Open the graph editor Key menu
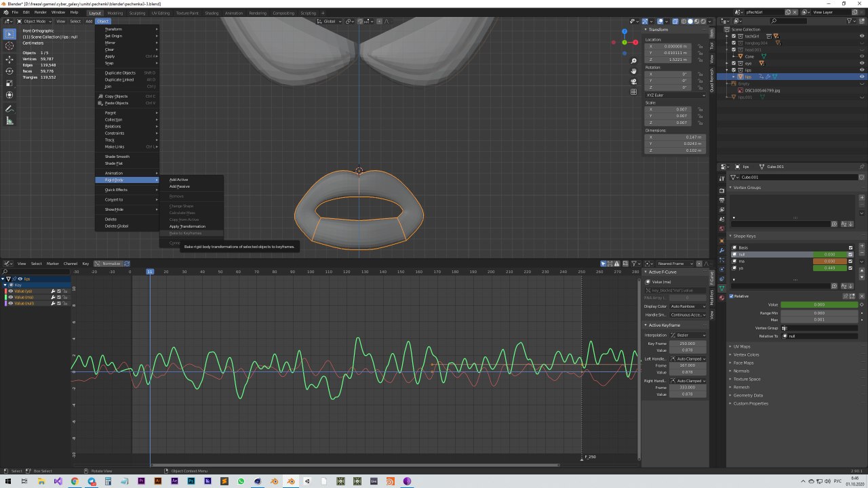Image resolution: width=868 pixels, height=488 pixels. [x=85, y=264]
